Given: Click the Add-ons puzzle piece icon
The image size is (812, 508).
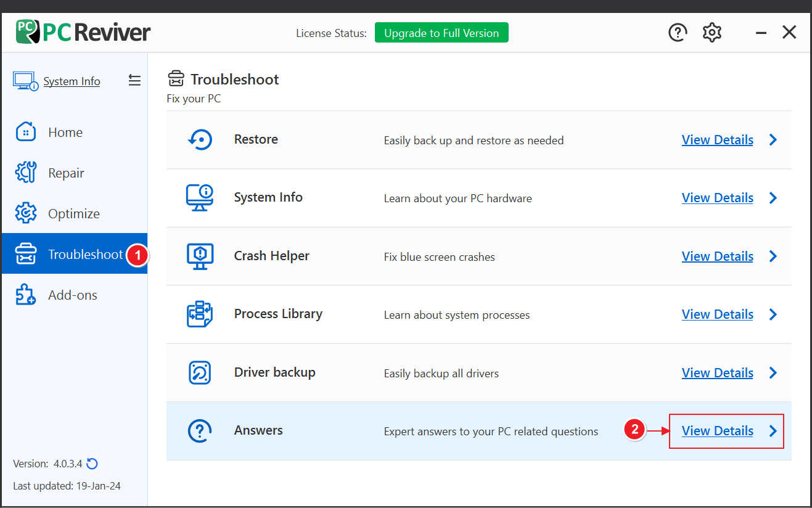Looking at the screenshot, I should [x=26, y=295].
